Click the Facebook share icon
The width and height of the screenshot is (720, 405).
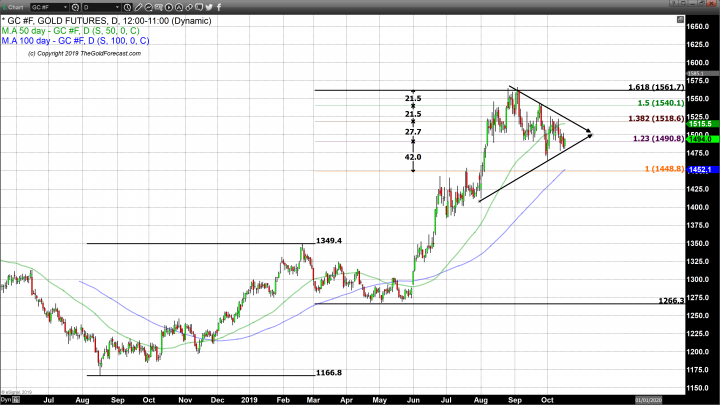click(219, 8)
